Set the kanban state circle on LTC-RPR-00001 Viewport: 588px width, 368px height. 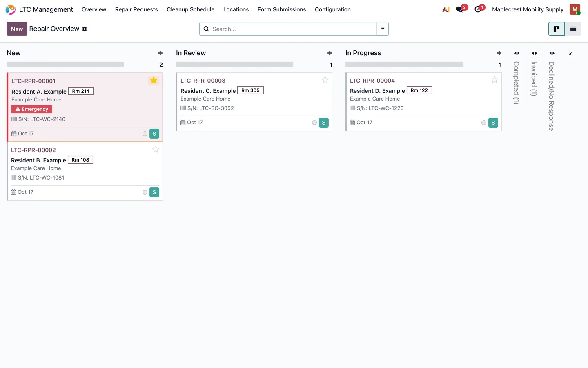(145, 134)
